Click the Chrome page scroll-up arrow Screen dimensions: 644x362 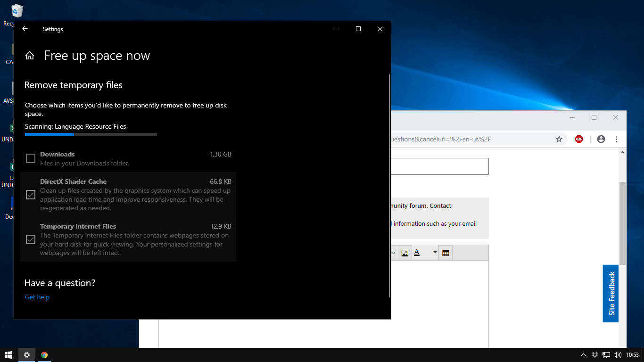pos(622,152)
